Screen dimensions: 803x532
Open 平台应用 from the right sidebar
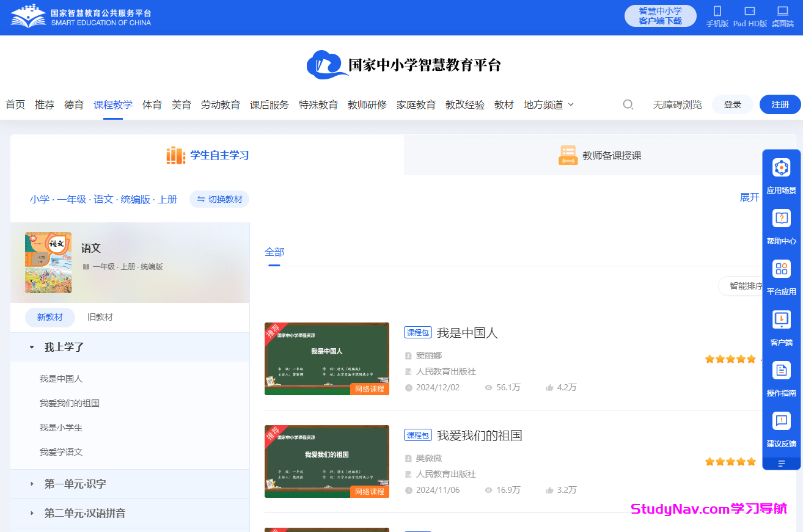click(x=781, y=269)
